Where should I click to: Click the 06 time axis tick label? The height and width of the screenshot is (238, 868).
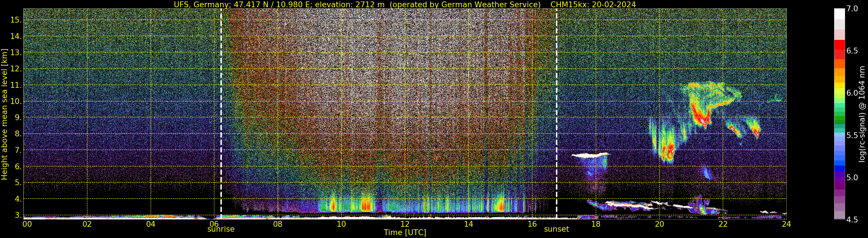click(x=214, y=224)
